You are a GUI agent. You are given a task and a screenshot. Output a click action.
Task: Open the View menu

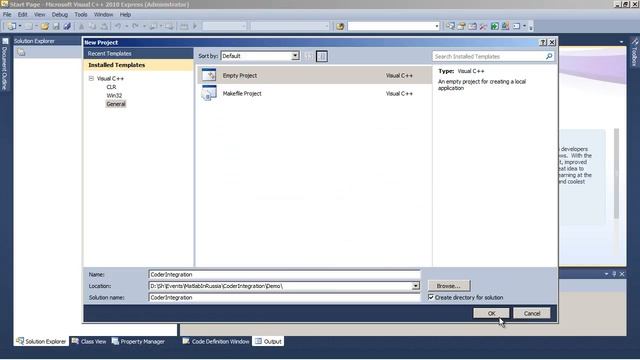(x=40, y=14)
